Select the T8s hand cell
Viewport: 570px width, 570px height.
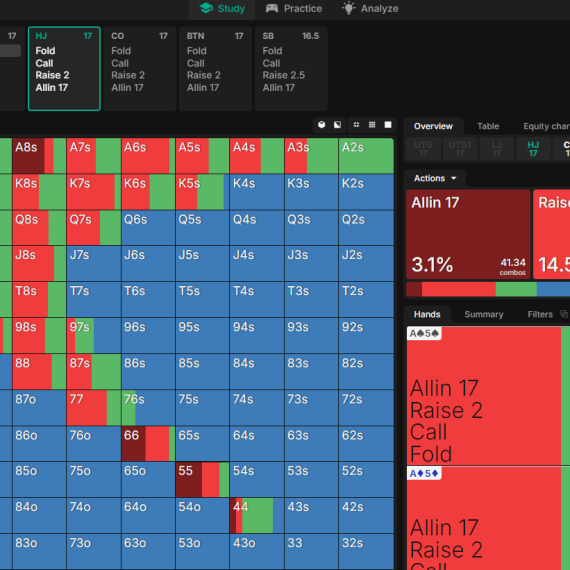tap(39, 300)
